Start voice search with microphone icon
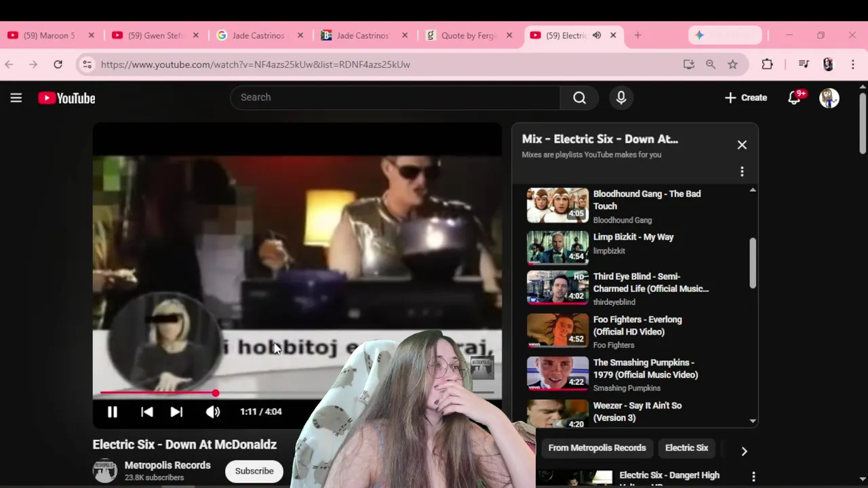The width and height of the screenshot is (868, 488). pyautogui.click(x=621, y=98)
